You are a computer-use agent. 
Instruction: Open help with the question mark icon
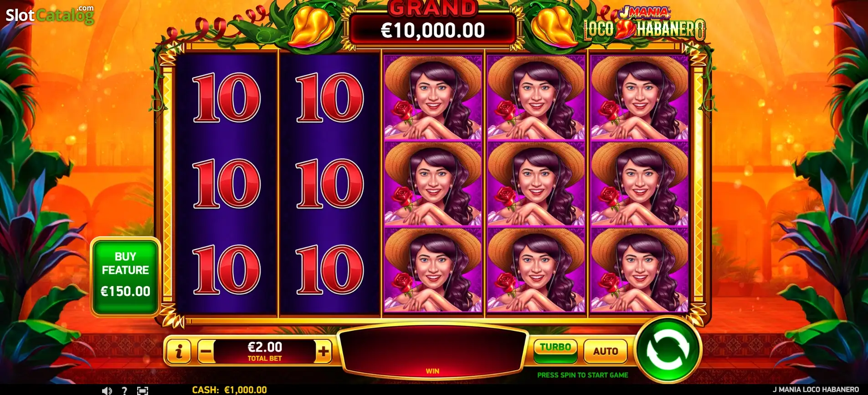click(124, 390)
